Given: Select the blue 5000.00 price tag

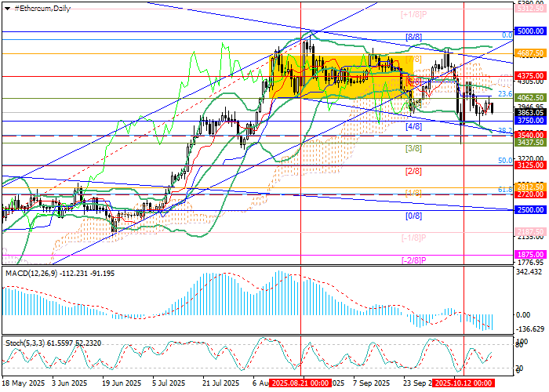Looking at the screenshot, I should click(530, 31).
